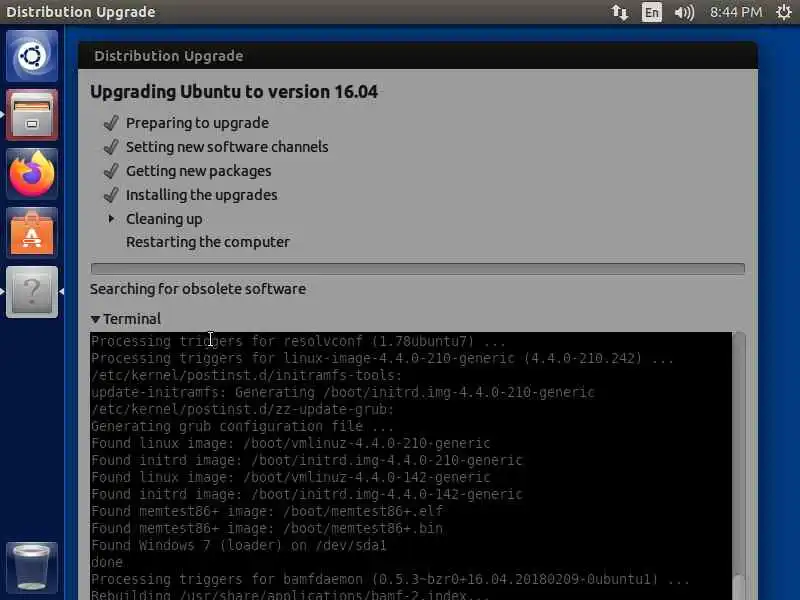Click terminal line mentioning memtest86+.elf
Image resolution: width=800 pixels, height=600 pixels.
[x=267, y=511]
